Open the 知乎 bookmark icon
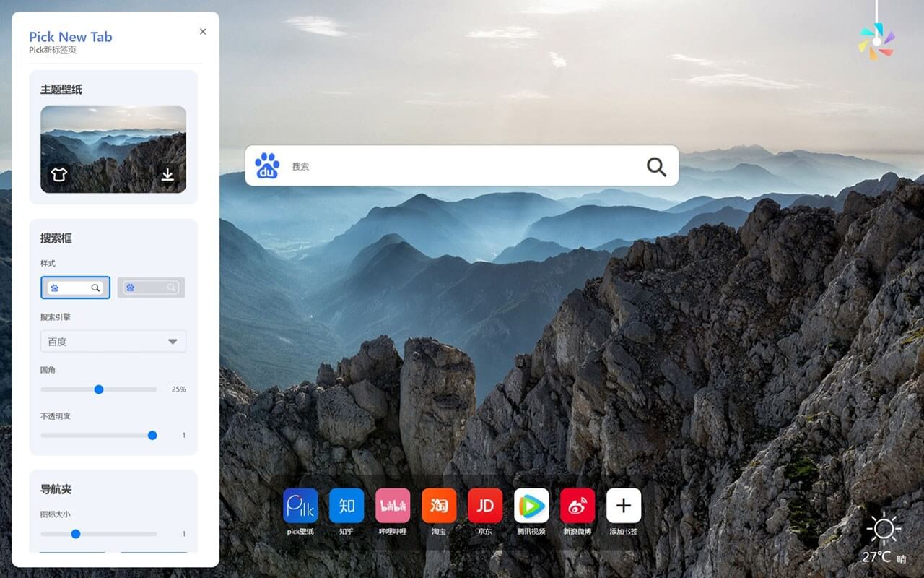The height and width of the screenshot is (578, 924). pos(346,506)
